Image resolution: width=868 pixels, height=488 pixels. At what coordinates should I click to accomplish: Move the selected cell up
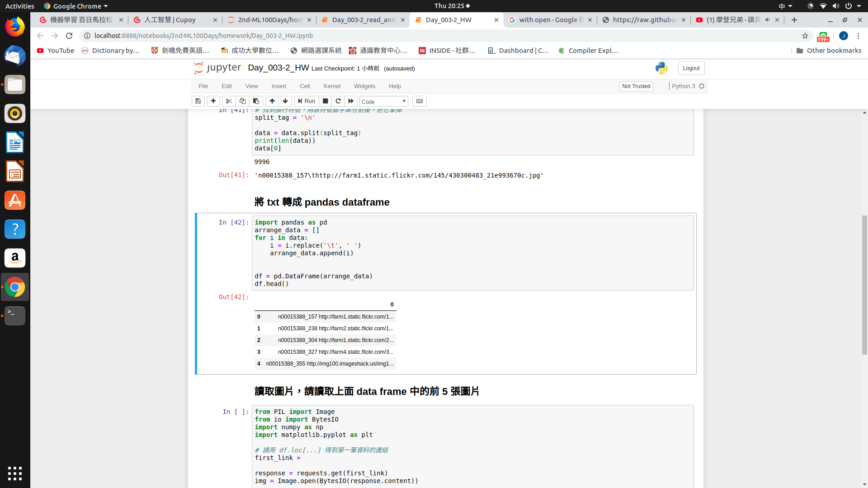[x=272, y=101]
